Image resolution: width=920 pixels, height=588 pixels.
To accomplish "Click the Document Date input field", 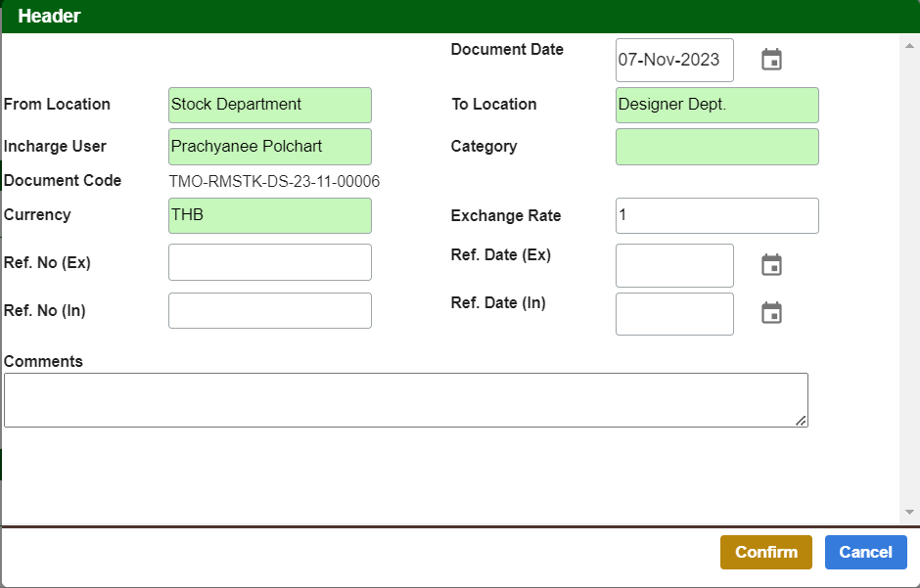I will [673, 60].
